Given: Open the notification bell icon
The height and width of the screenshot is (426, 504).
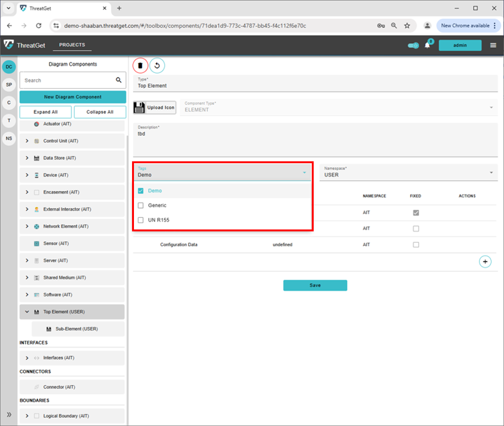Looking at the screenshot, I should pyautogui.click(x=427, y=45).
